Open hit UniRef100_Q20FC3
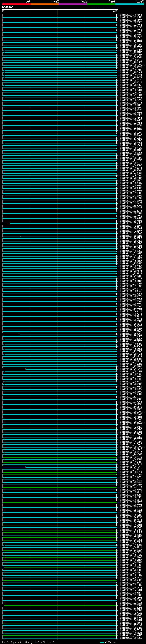Viewport: 146px width, 644px height. tap(131, 22)
